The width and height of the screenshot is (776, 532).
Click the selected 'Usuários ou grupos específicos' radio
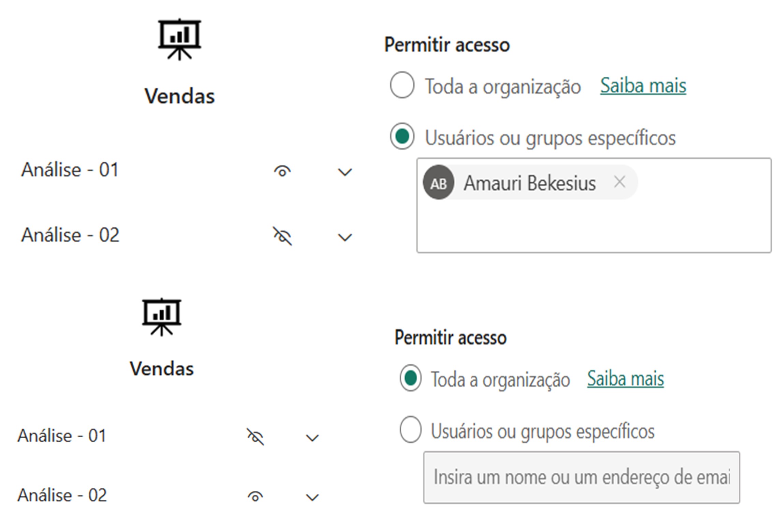pos(402,136)
